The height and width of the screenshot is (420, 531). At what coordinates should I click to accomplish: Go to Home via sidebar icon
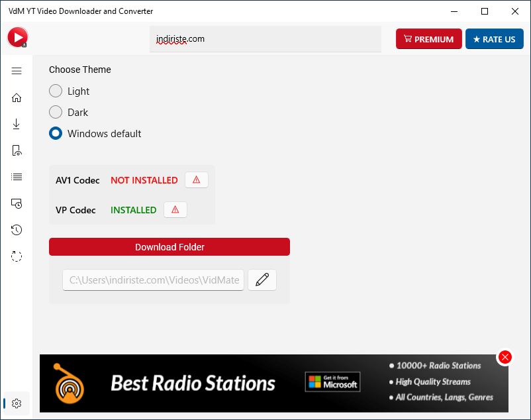tap(17, 97)
